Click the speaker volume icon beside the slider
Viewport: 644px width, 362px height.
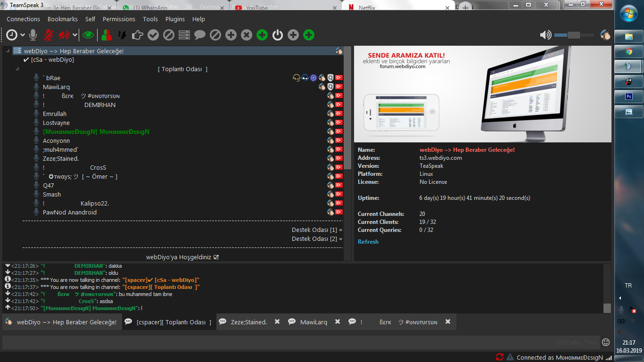[x=545, y=35]
